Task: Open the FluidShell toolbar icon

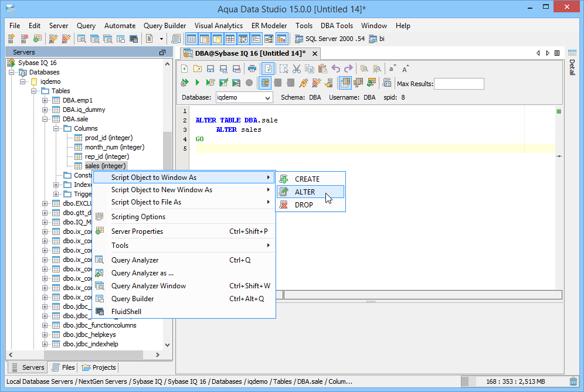Action: coord(134,39)
